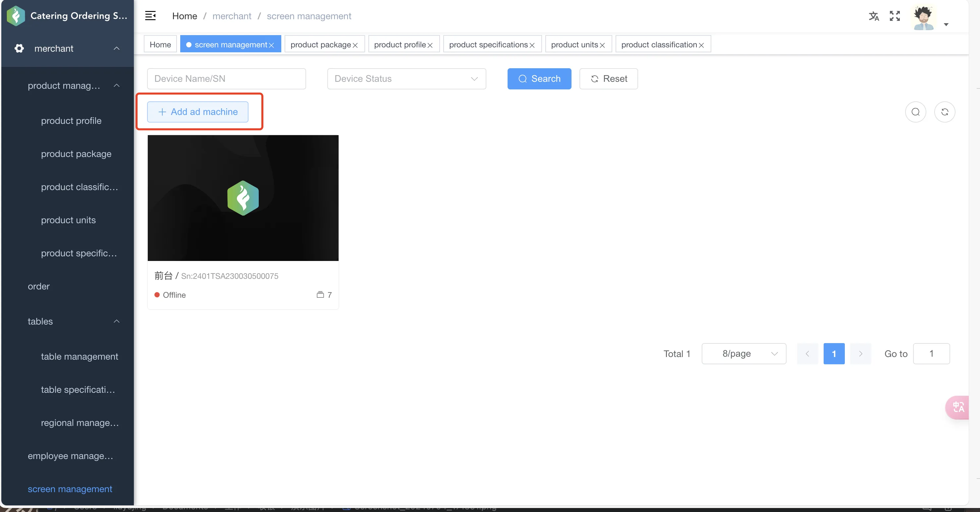Collapse the sidebar with the hamburger icon

point(150,16)
